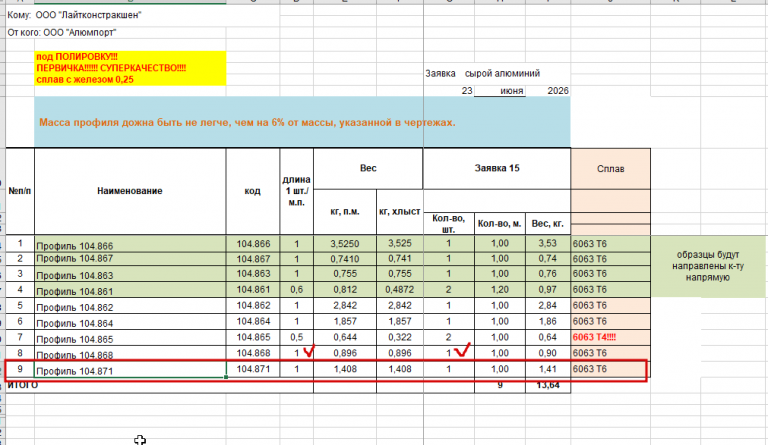
Task: Click the code cell '104.866'
Action: tap(253, 244)
